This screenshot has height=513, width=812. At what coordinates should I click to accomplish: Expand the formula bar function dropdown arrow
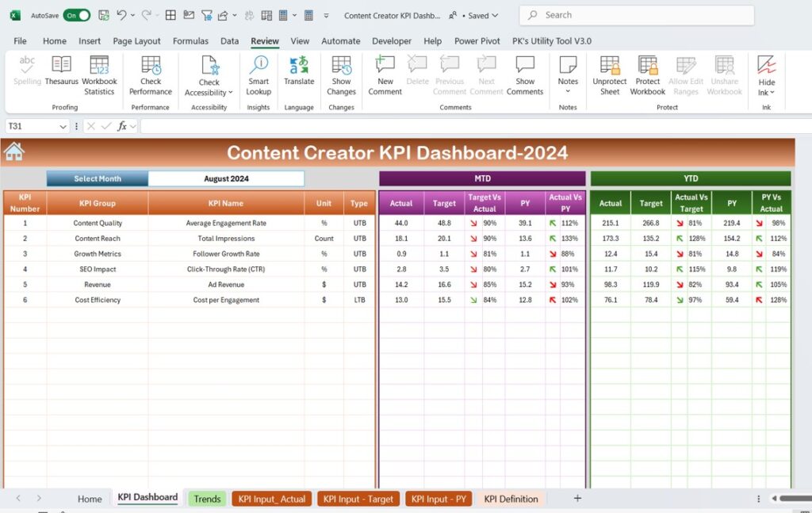coord(133,126)
